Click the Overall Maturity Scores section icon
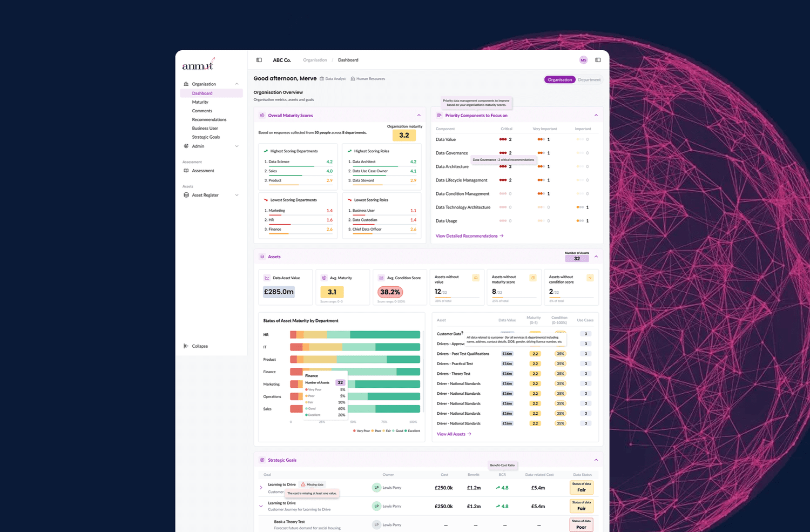Viewport: 810px width, 532px height. (262, 115)
